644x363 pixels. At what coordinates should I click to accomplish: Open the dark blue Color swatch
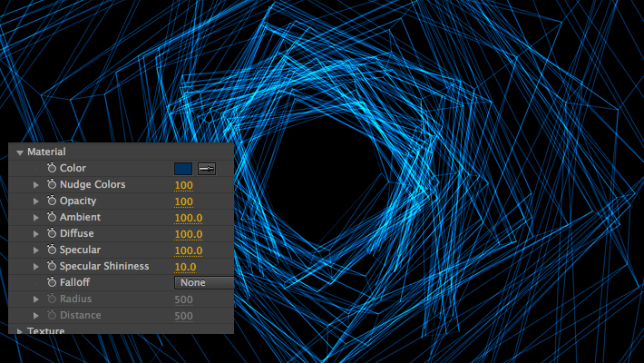[183, 169]
